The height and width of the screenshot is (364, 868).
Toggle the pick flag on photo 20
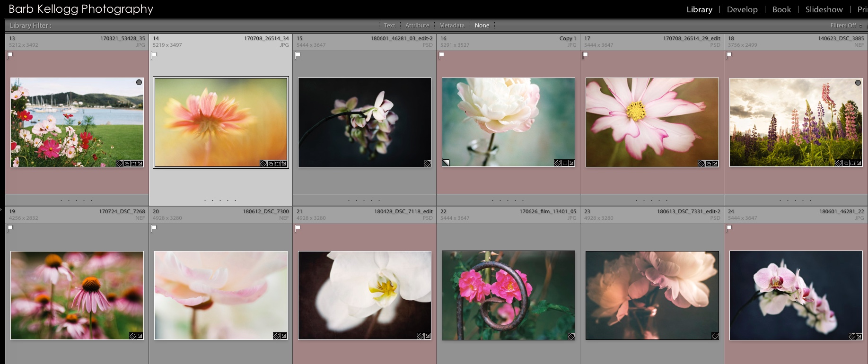tap(154, 228)
